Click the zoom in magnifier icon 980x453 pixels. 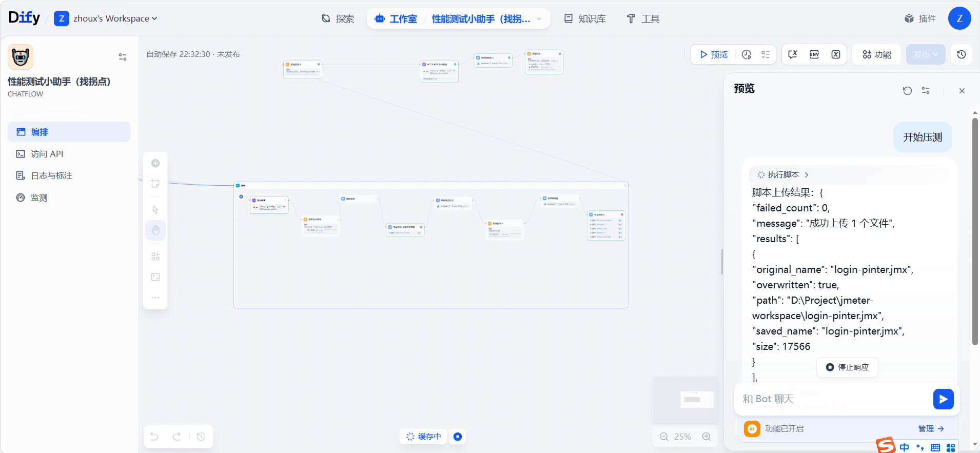coord(707,437)
